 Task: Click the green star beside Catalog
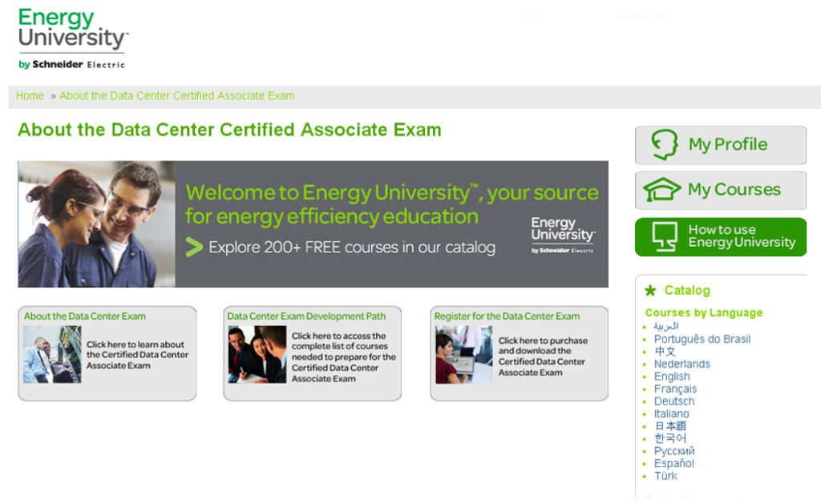tap(650, 291)
